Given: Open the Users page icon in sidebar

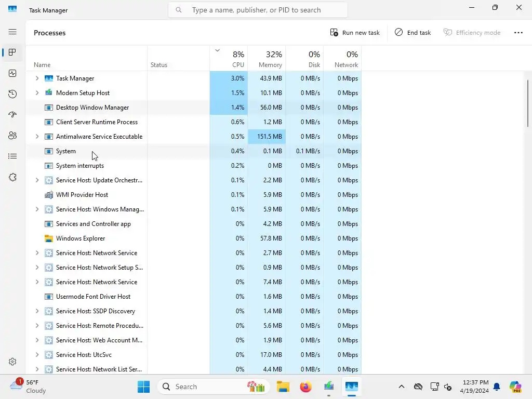Looking at the screenshot, I should [12, 136].
